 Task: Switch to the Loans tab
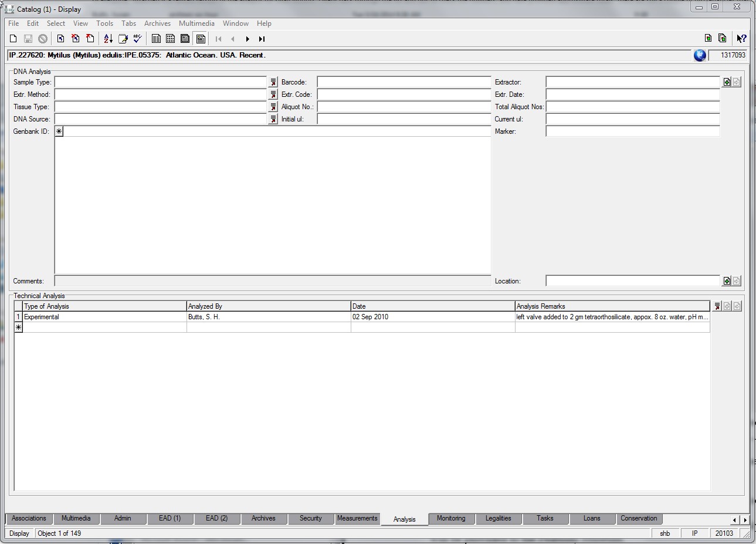click(592, 518)
